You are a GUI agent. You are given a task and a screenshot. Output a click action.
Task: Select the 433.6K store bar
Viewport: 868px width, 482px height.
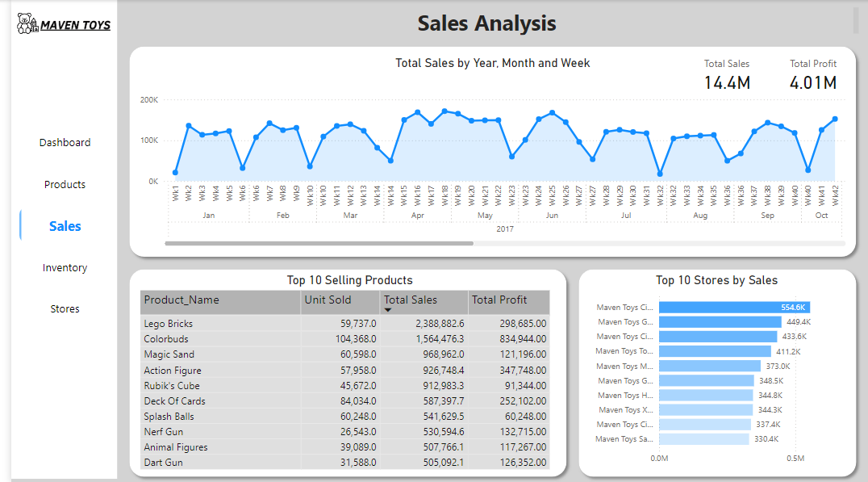718,337
